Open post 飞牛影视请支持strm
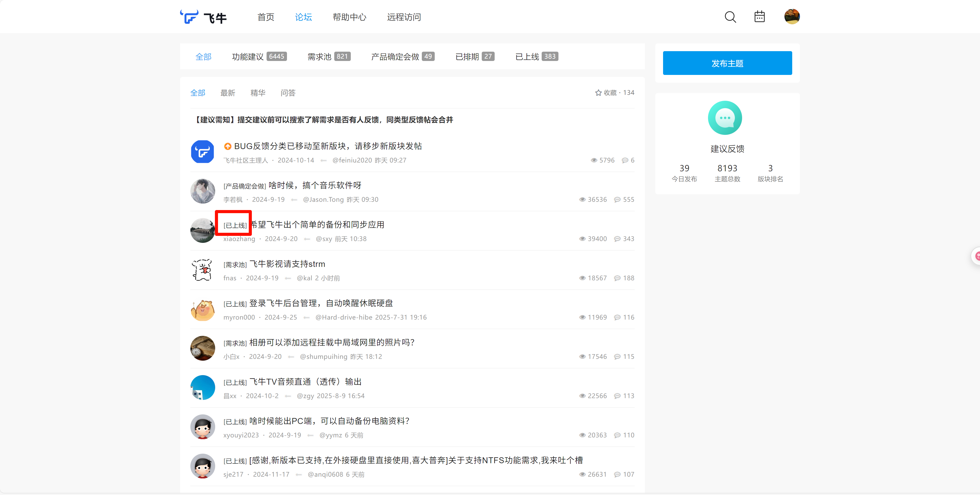 pos(287,264)
